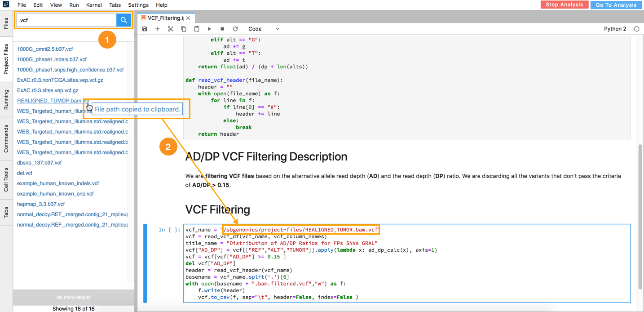
Task: Copy cells with the copy icon
Action: pyautogui.click(x=183, y=28)
